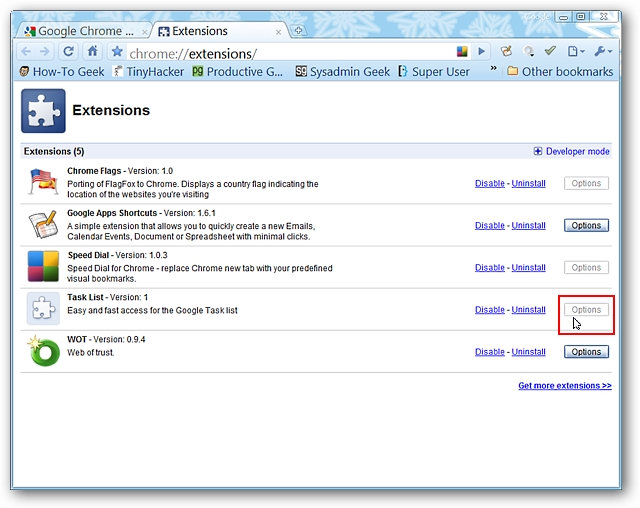Screen dimensions: 640x508
Task: Click the 'Extensions (5)' section header
Action: click(x=54, y=151)
